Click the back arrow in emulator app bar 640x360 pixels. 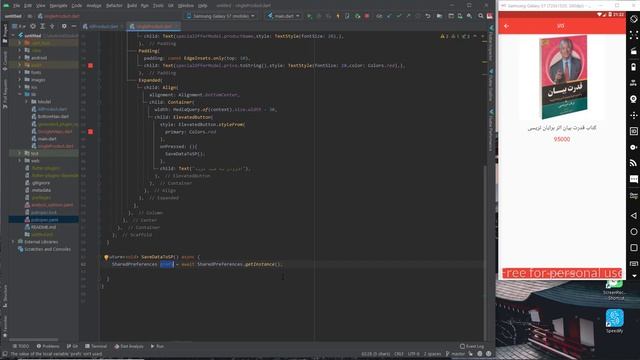click(x=507, y=26)
